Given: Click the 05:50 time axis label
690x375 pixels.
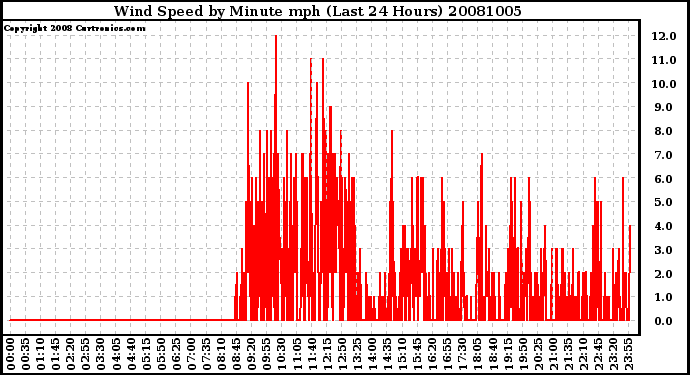Looking at the screenshot, I should tap(161, 354).
